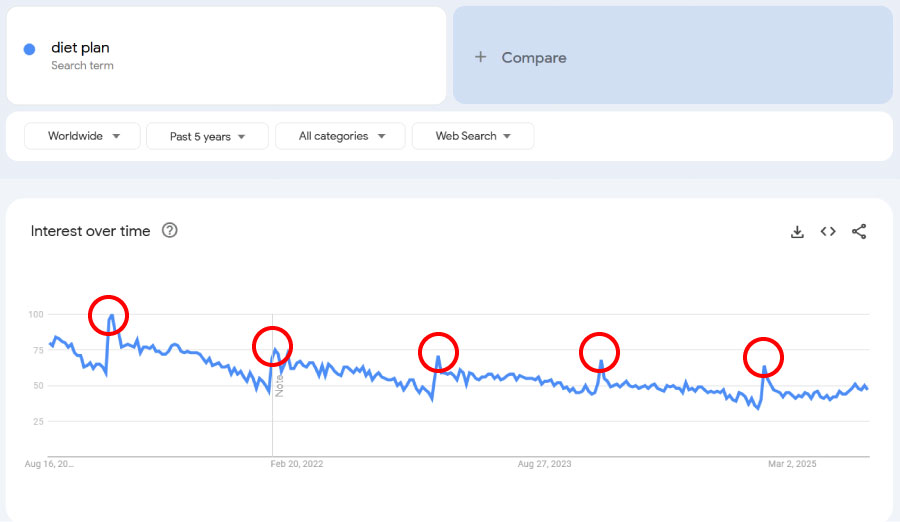Click the plus icon beside Compare

point(480,58)
